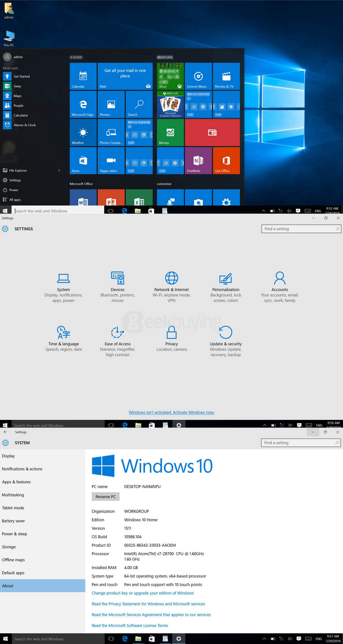
Task: Open the Calendar tile in Start menu
Action: pos(83,76)
